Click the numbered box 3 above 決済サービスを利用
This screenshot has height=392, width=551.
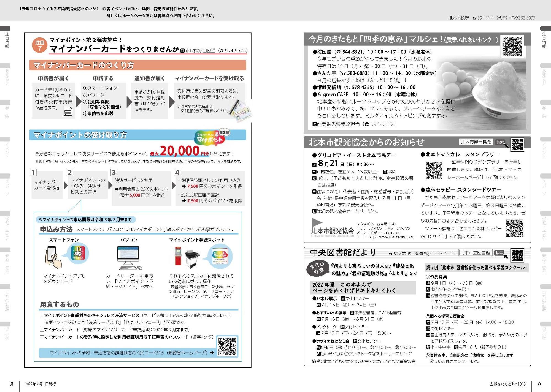click(x=114, y=172)
